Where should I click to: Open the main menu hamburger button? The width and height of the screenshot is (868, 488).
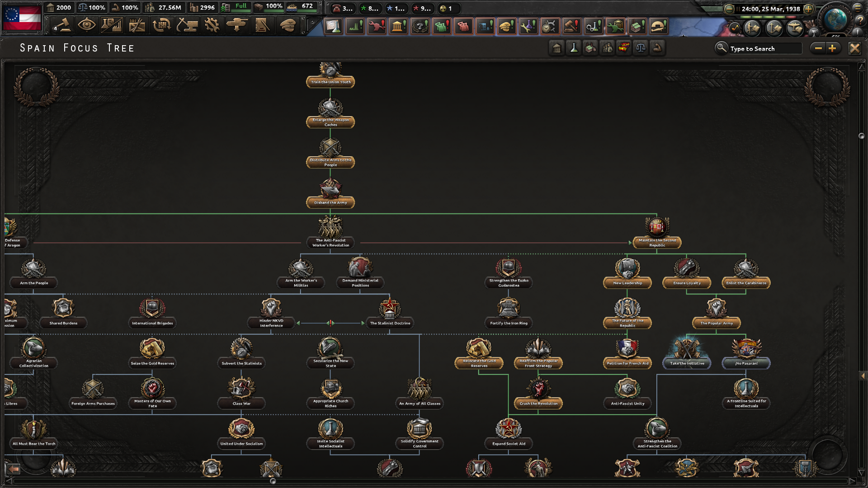858,8
